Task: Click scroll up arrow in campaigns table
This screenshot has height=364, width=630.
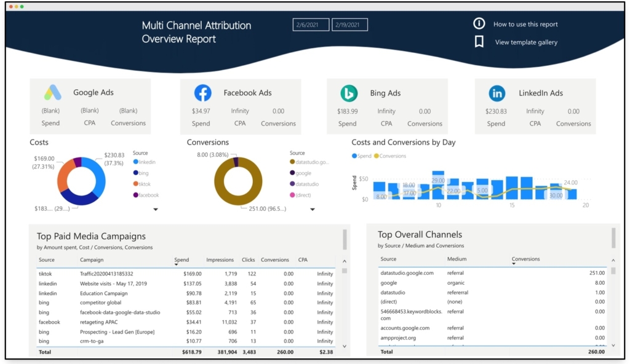Action: click(x=345, y=261)
